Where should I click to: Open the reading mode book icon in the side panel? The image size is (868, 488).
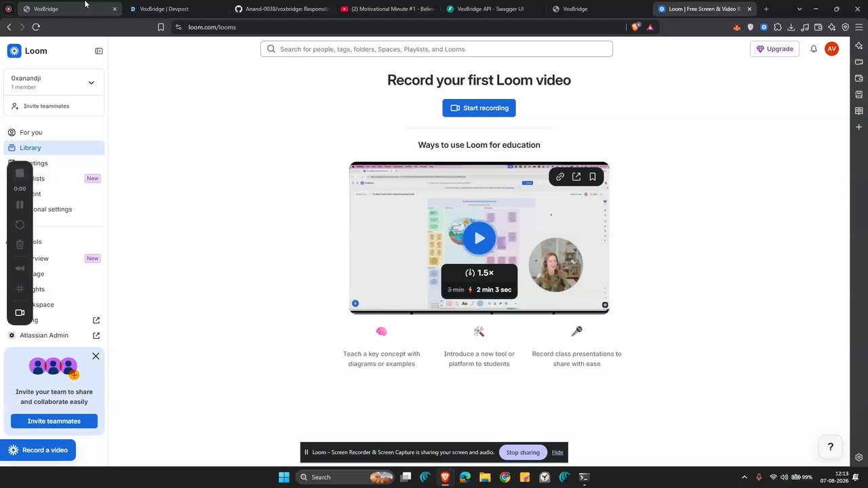click(x=859, y=110)
